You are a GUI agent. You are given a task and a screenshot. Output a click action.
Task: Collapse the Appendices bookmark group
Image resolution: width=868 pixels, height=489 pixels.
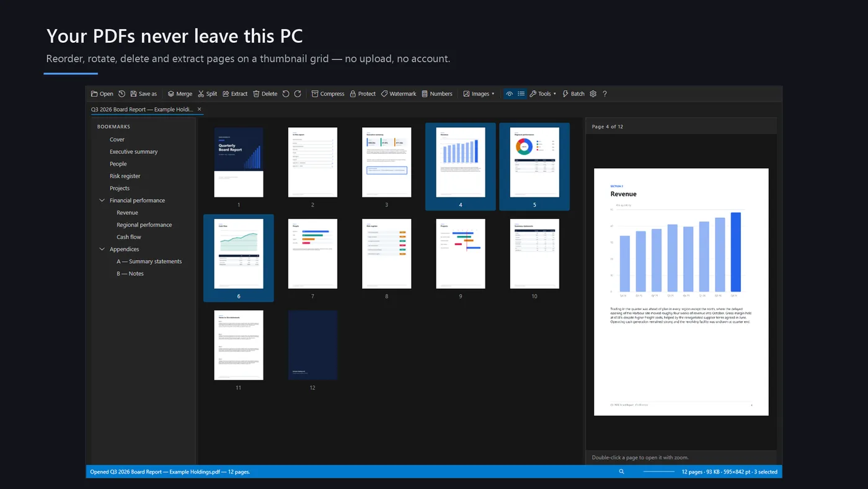pyautogui.click(x=102, y=249)
